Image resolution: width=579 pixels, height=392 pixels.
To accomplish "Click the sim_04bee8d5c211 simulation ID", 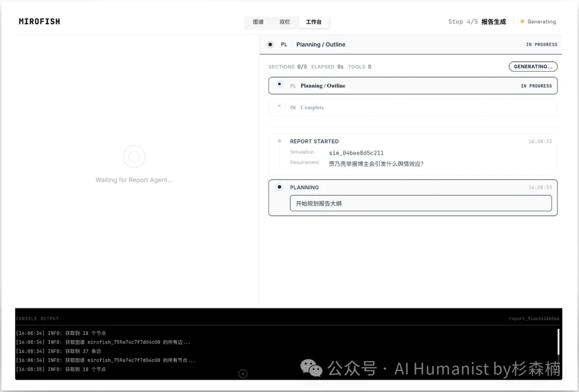I will (x=356, y=153).
